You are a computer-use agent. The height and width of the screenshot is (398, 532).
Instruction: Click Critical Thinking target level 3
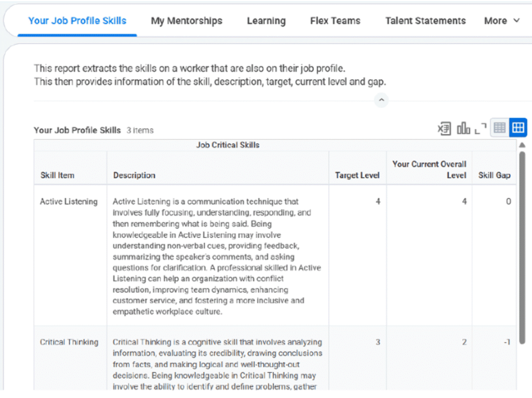(x=378, y=342)
